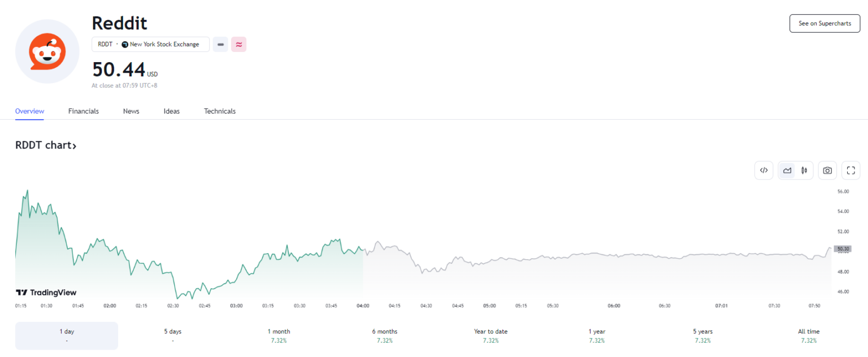
Task: Click the 50.30 price label on axis
Action: (843, 249)
